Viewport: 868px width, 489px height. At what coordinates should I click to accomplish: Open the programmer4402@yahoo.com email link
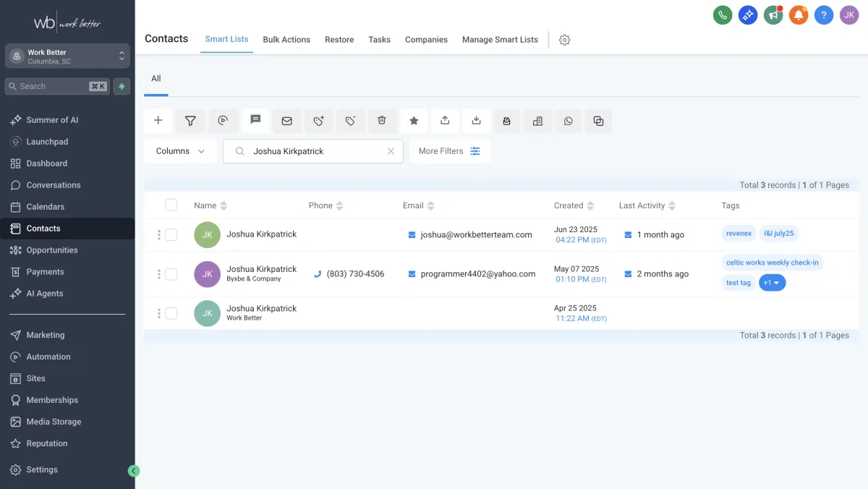477,274
